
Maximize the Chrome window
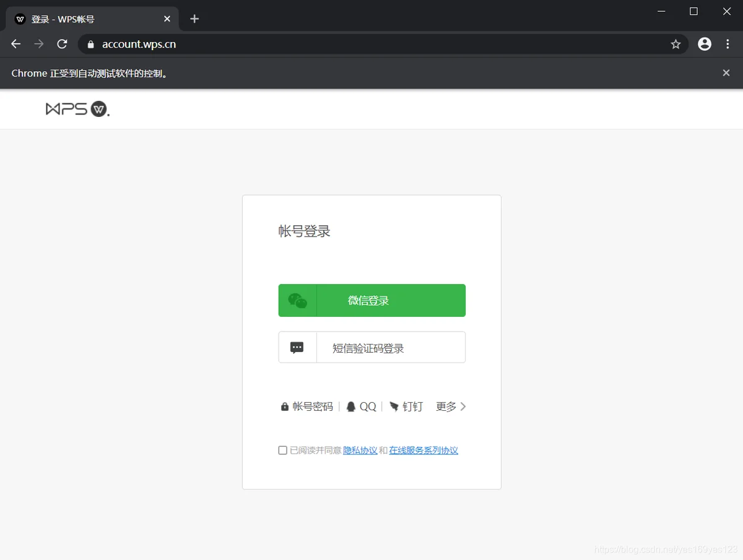click(693, 11)
